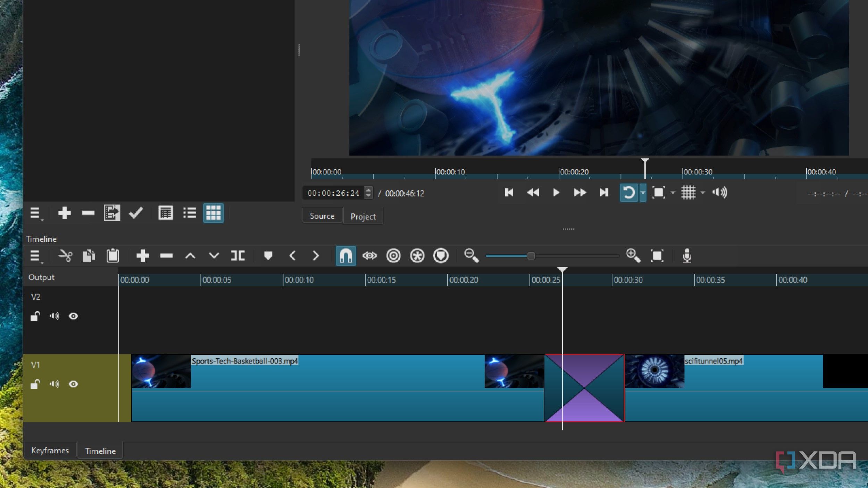
Task: Remove playlist item with minus icon
Action: (x=88, y=213)
